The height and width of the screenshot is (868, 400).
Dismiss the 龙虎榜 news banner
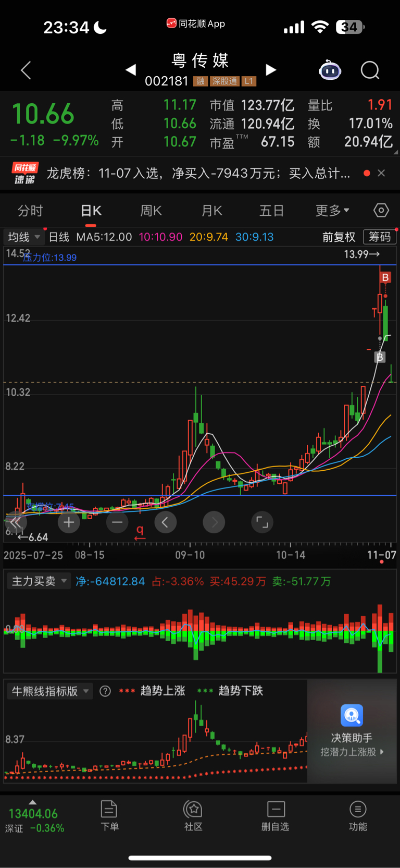381,173
